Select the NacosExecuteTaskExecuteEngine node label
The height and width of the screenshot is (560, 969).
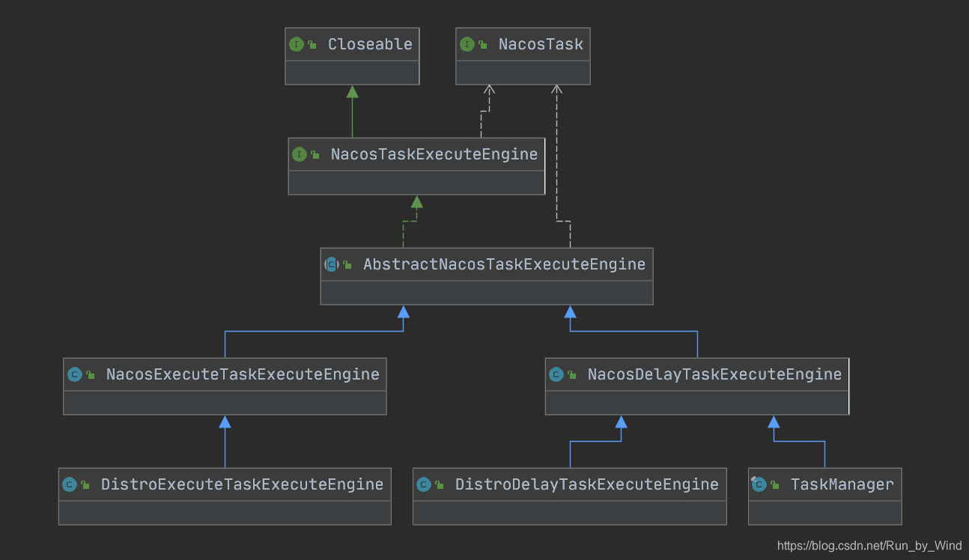pyautogui.click(x=243, y=374)
